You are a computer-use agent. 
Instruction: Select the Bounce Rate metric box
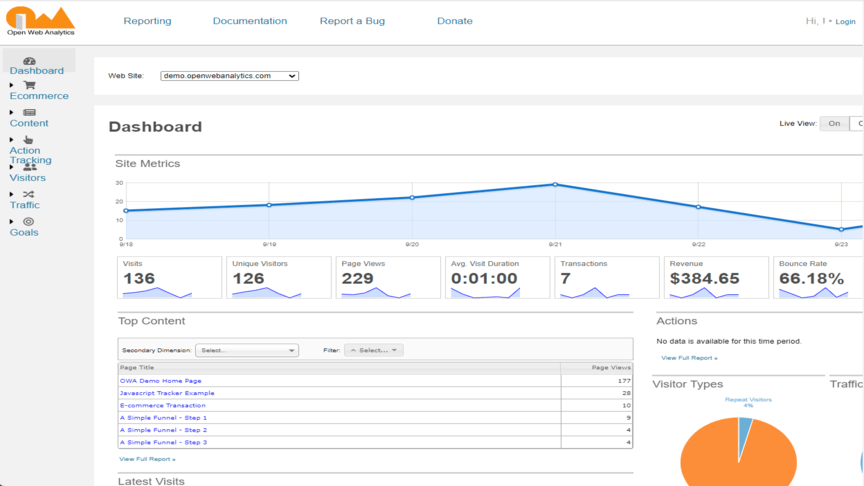(x=818, y=278)
